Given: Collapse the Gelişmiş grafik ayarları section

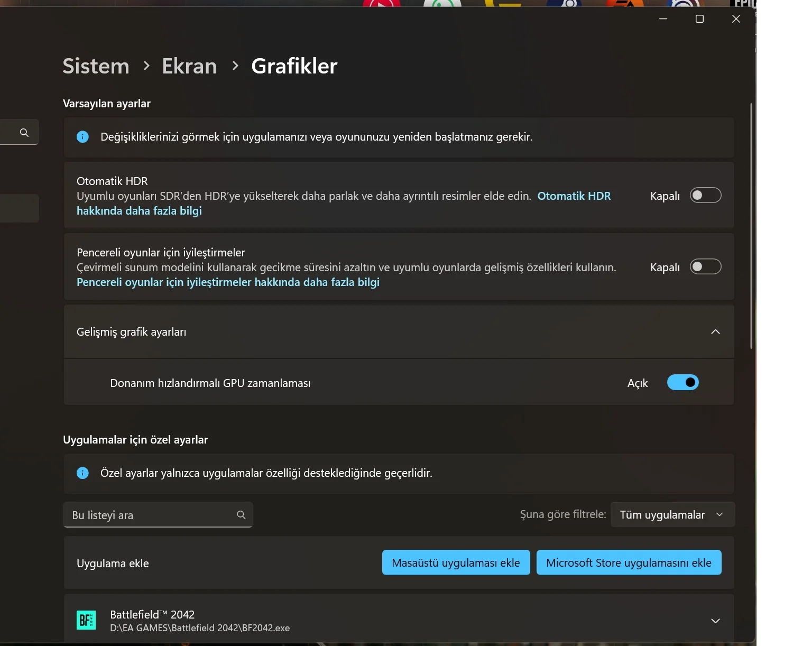Looking at the screenshot, I should (715, 332).
